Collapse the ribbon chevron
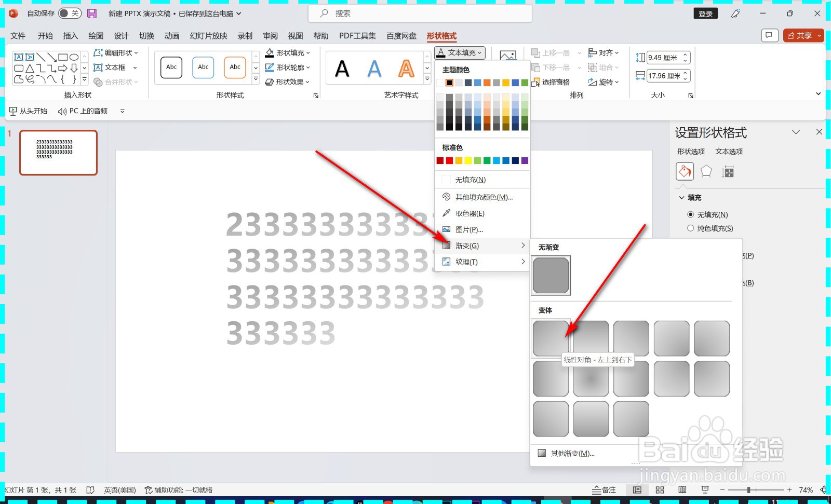Viewport: 831px width, 504px height. 819,94
